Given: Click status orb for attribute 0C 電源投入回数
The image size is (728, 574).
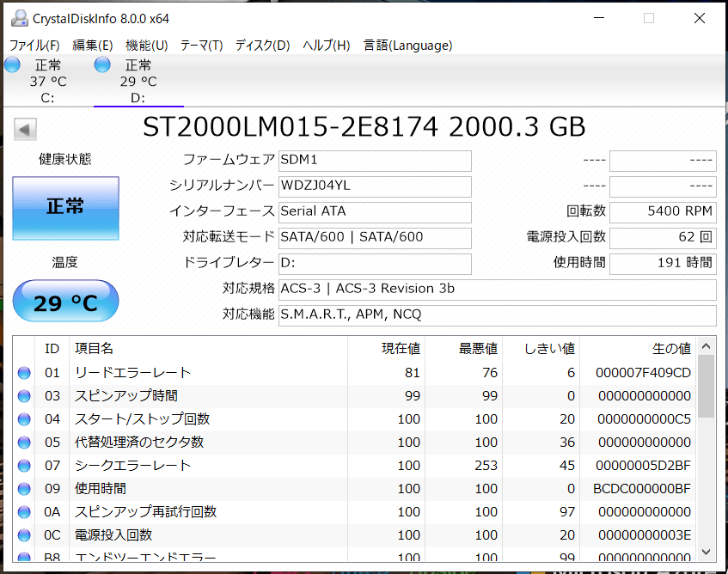Looking at the screenshot, I should (x=24, y=535).
